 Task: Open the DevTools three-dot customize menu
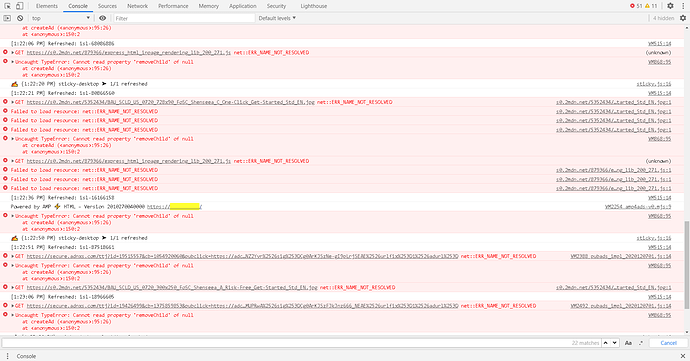[683, 6]
